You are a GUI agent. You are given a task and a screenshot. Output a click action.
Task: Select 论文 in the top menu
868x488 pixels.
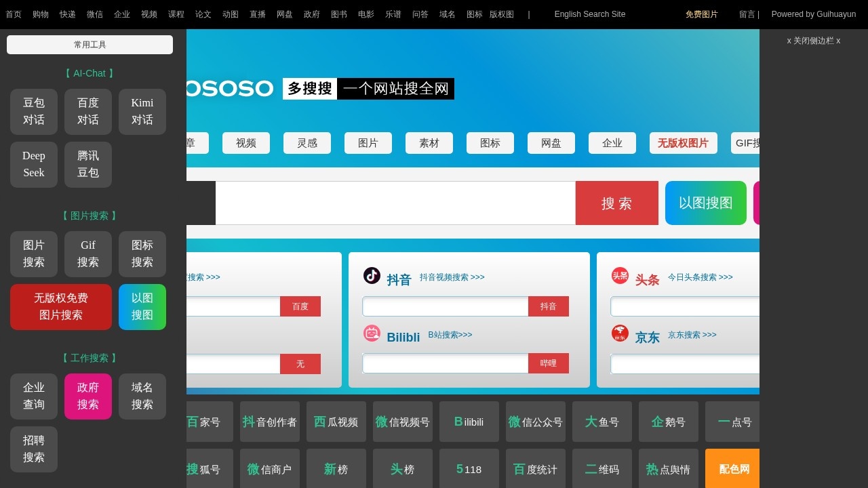(x=203, y=14)
